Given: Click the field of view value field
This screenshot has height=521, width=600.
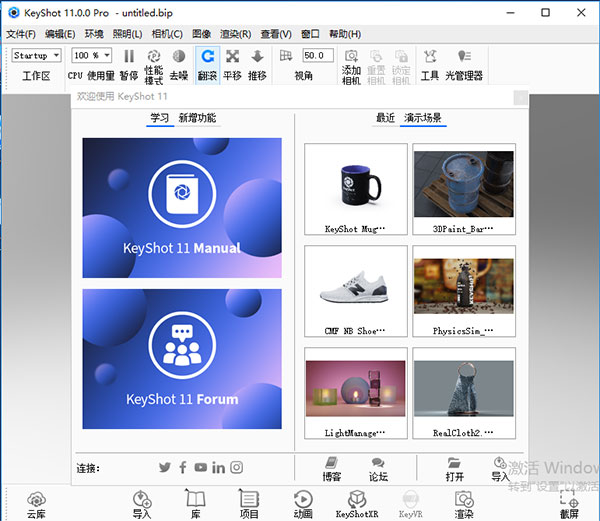Looking at the screenshot, I should click(x=317, y=56).
